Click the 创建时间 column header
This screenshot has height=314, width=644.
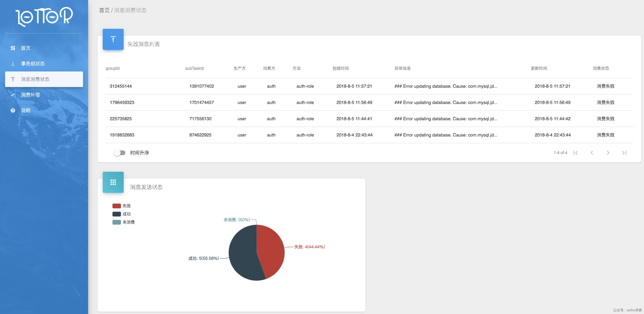(340, 68)
